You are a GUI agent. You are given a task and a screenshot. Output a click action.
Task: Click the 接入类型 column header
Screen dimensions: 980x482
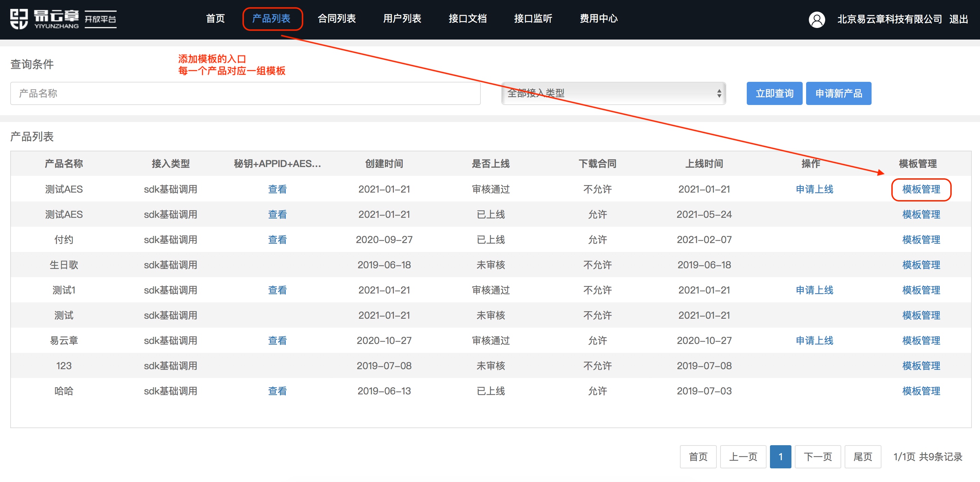170,164
